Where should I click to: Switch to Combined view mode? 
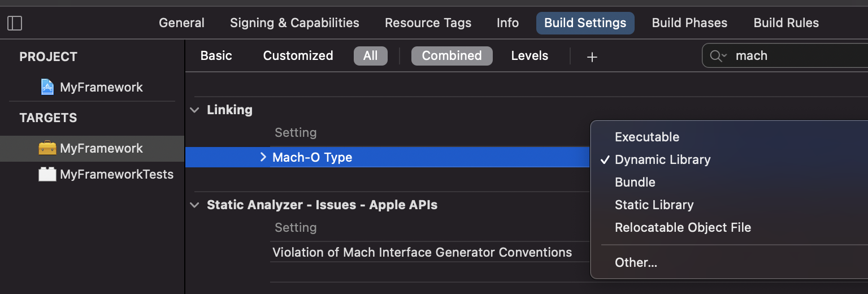tap(452, 55)
